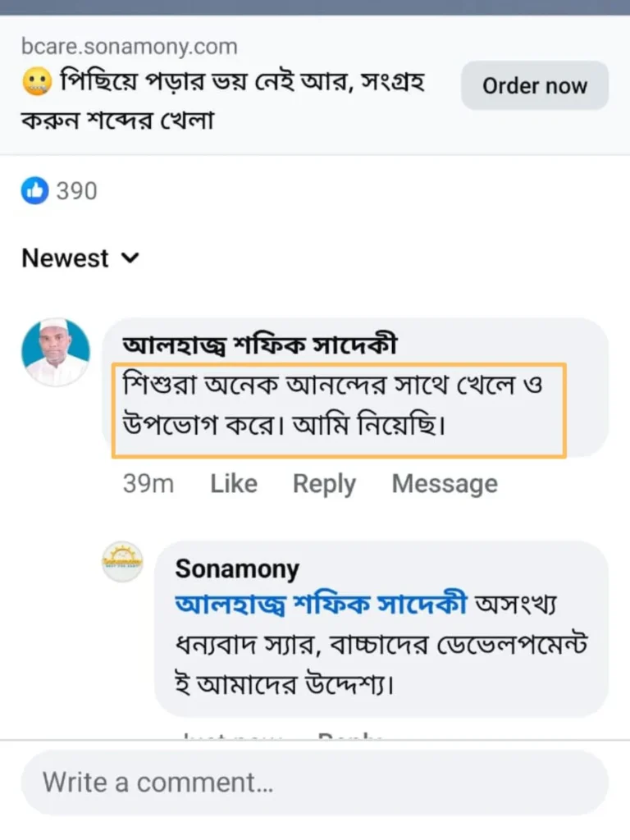This screenshot has width=630, height=840.
Task: Select the highlighted comment text
Action: click(x=339, y=410)
